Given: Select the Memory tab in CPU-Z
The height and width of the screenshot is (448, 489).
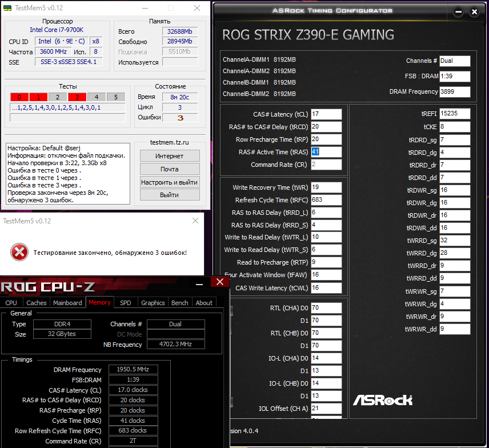Looking at the screenshot, I should pos(100,302).
